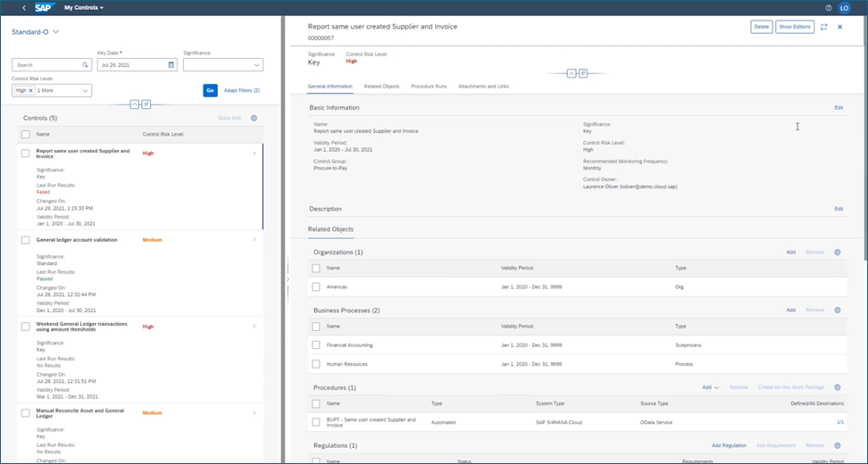Viewport: 868px width, 464px height.
Task: Remove the High risk level token
Action: (31, 90)
